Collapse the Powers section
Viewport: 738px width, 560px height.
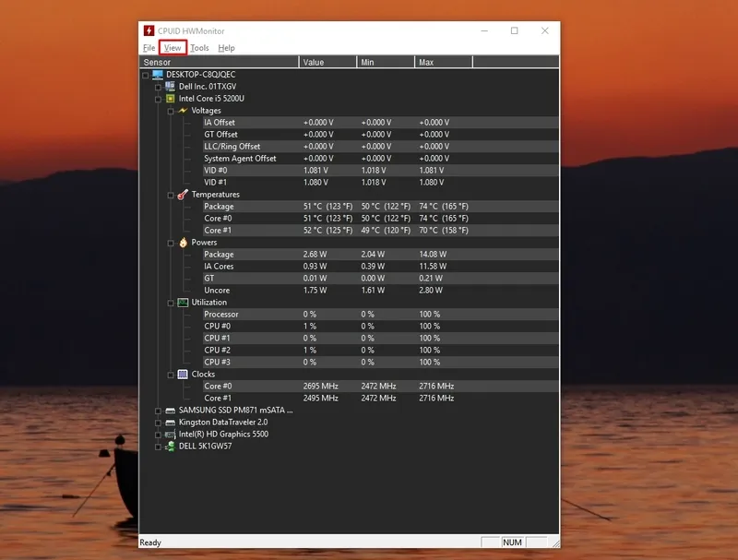171,243
